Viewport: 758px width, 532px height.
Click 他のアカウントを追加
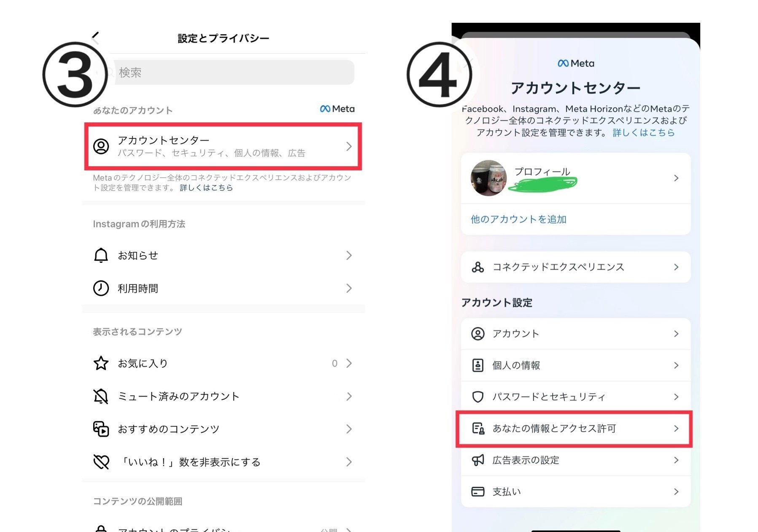click(x=518, y=219)
